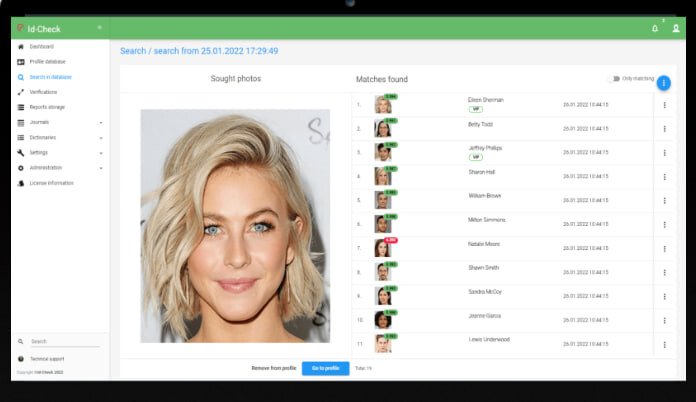Viewport: 696px width, 402px height.
Task: Open three-dot menu for Natalie Moore row
Action: pyautogui.click(x=664, y=248)
